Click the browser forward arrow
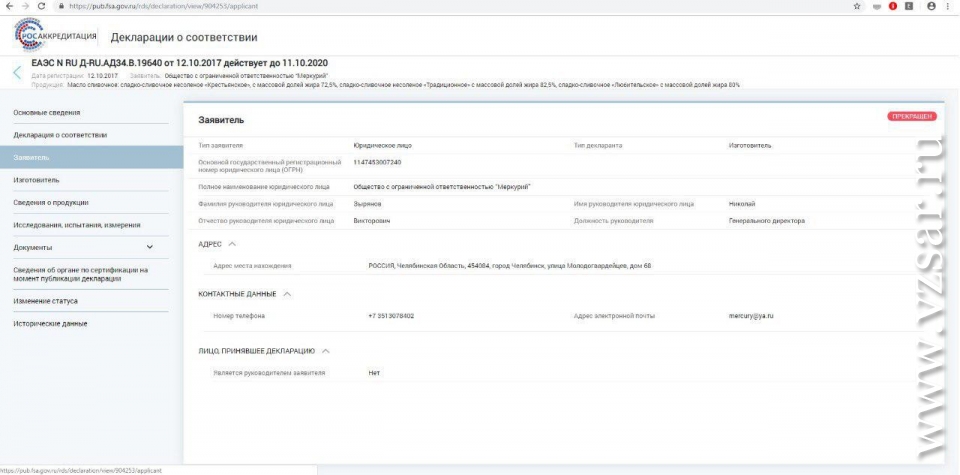Screen dimensions: 960x475 click(x=24, y=6)
